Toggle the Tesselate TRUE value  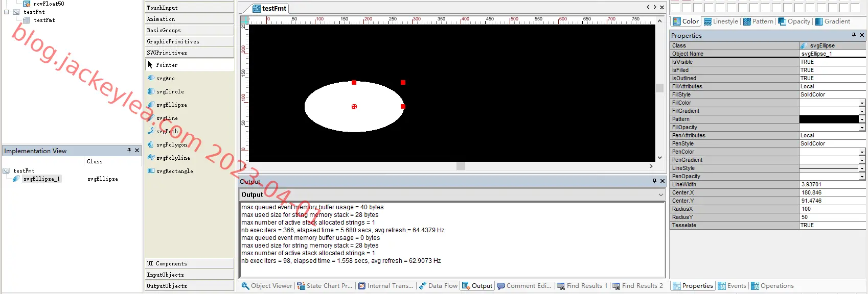click(832, 226)
